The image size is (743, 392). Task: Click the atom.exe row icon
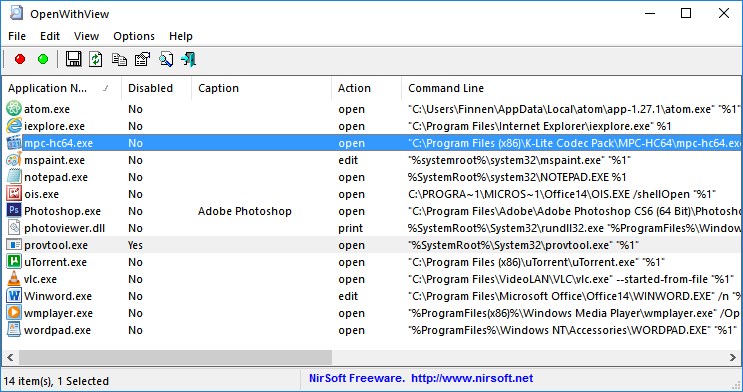(x=14, y=109)
